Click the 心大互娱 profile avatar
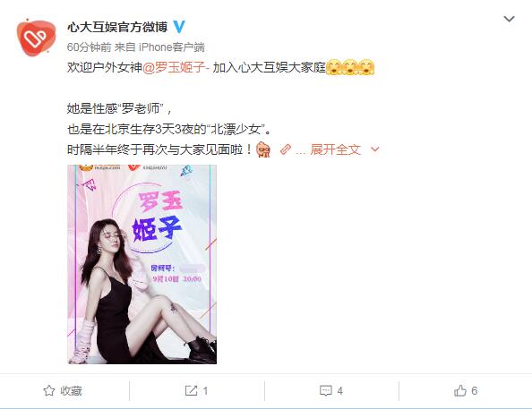 point(36,38)
